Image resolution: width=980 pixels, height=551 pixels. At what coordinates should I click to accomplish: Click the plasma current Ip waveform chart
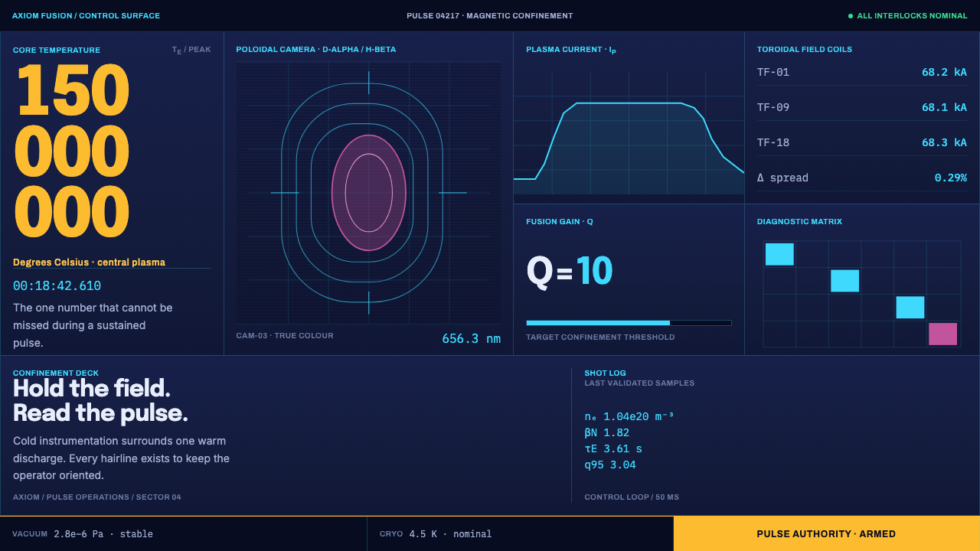tap(629, 133)
